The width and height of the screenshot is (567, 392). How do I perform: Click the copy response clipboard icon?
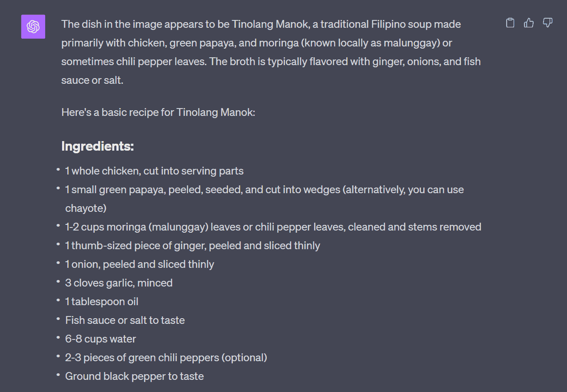[510, 23]
